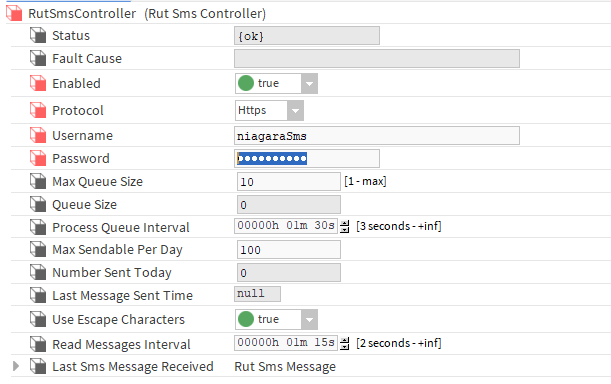Click the red Protocol property icon

[x=38, y=110]
